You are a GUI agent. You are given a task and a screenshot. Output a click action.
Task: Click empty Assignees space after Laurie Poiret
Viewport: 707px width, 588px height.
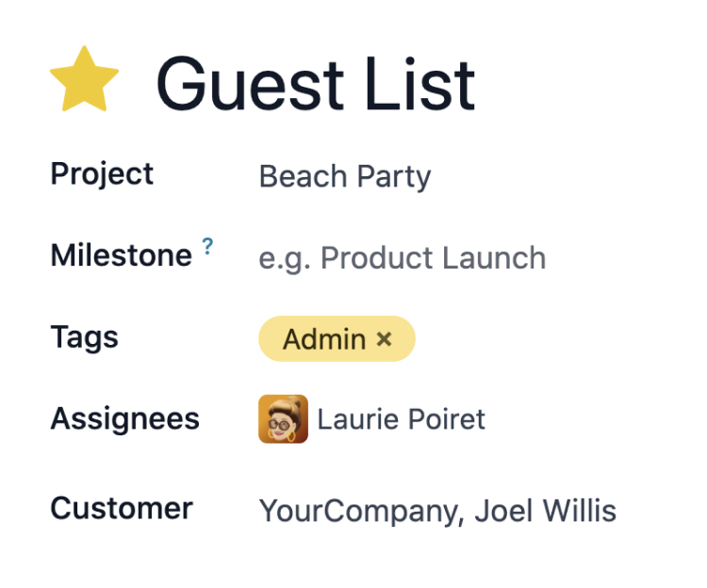584,419
